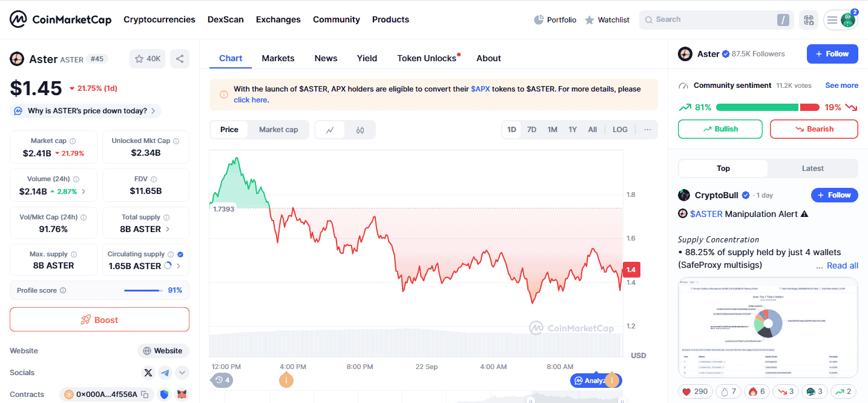Click the Boost button
The image size is (868, 403).
[x=99, y=319]
